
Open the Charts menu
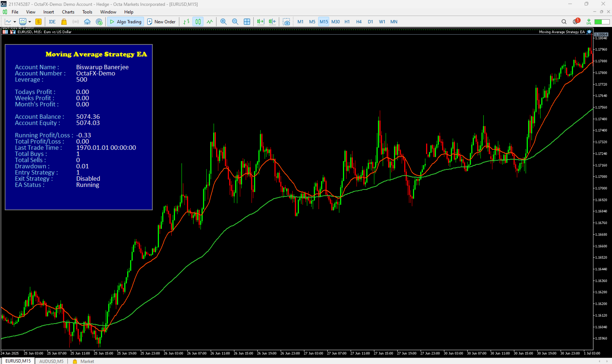pyautogui.click(x=68, y=12)
